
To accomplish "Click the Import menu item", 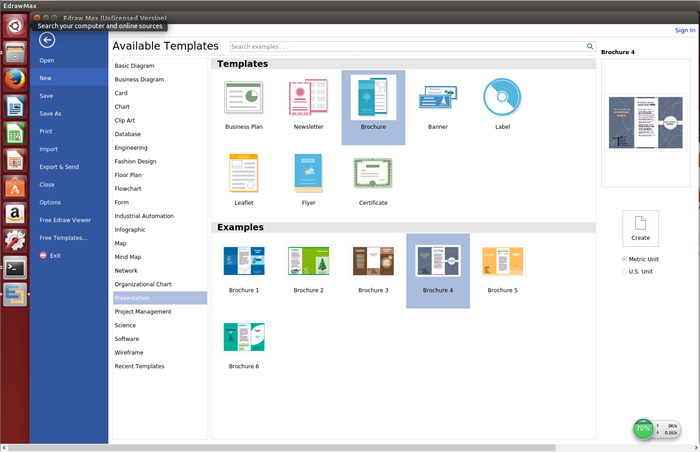I will click(48, 149).
